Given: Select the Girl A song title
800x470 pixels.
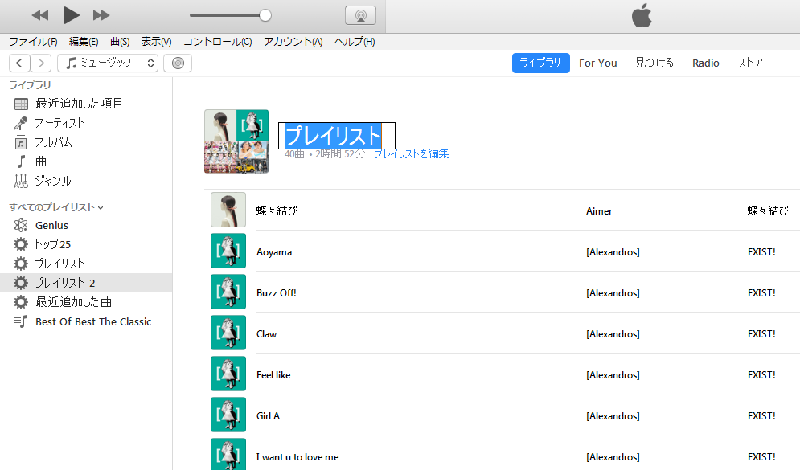Looking at the screenshot, I should click(x=268, y=416).
